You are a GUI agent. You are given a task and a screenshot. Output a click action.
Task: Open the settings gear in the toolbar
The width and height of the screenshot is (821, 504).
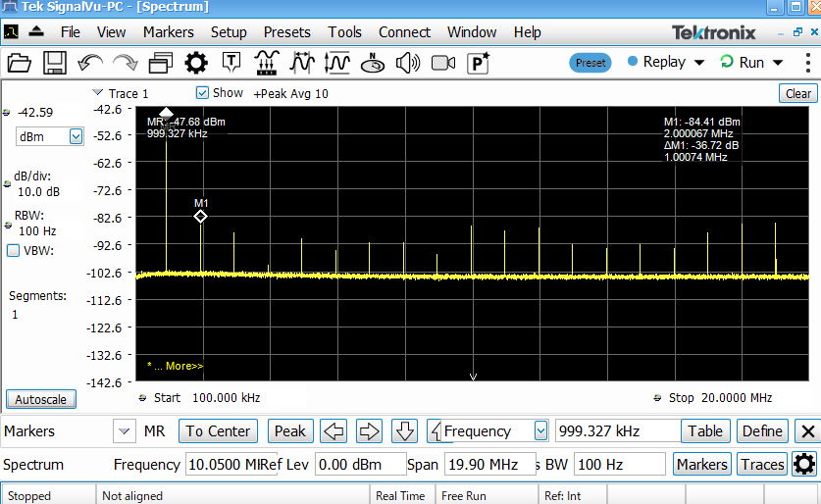coord(196,64)
